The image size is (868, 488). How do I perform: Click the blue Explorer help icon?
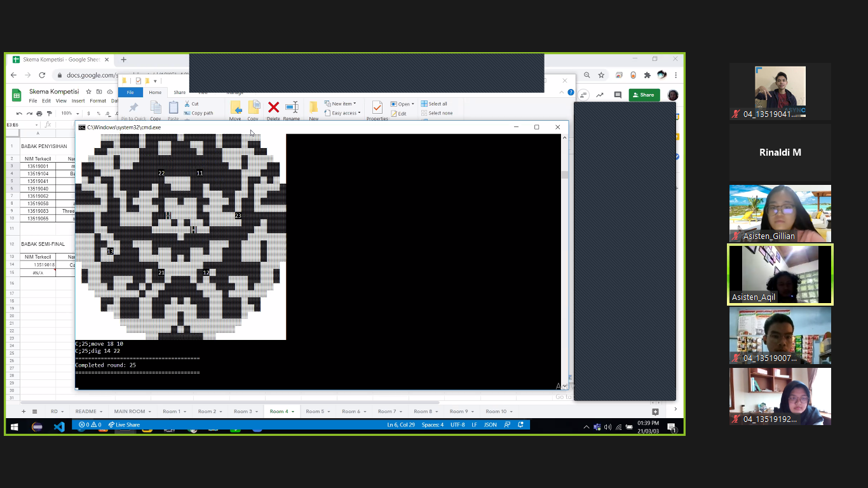click(571, 92)
